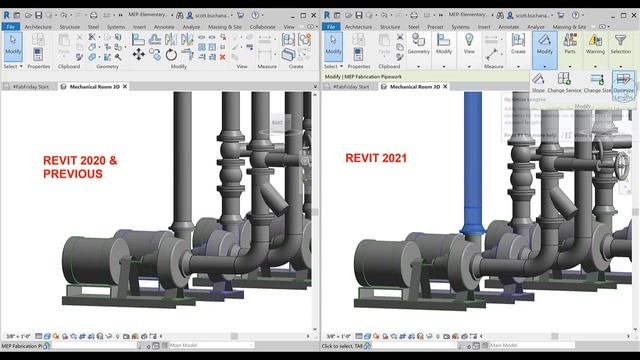Image resolution: width=640 pixels, height=360 pixels.
Task: Open Precast tab in right window
Action: point(435,27)
